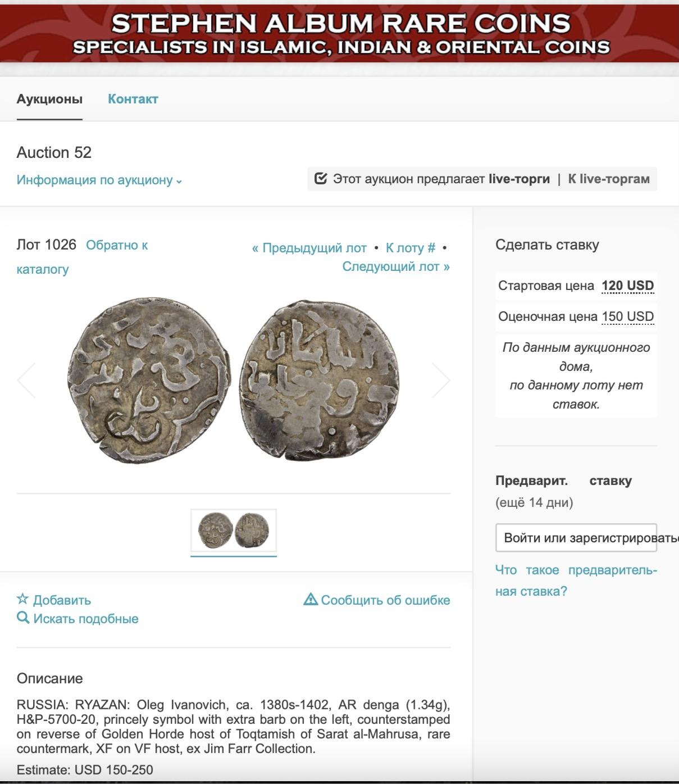Click Следующий лот link
Screen dimensions: 679x784
coord(396,266)
